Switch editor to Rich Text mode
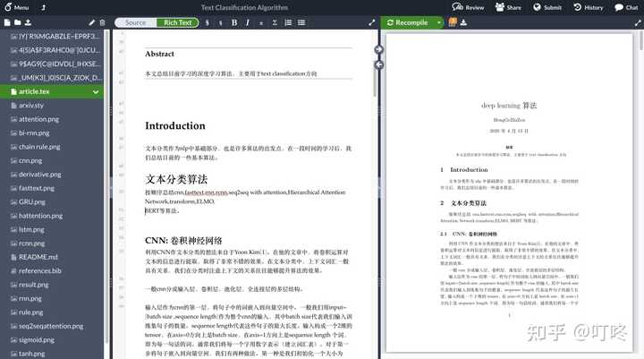644x359 pixels. pyautogui.click(x=177, y=22)
